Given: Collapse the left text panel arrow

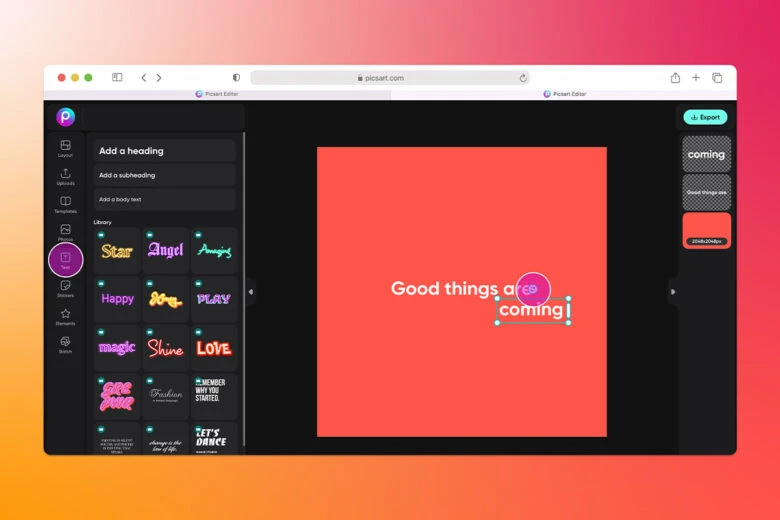Looking at the screenshot, I should tap(250, 292).
